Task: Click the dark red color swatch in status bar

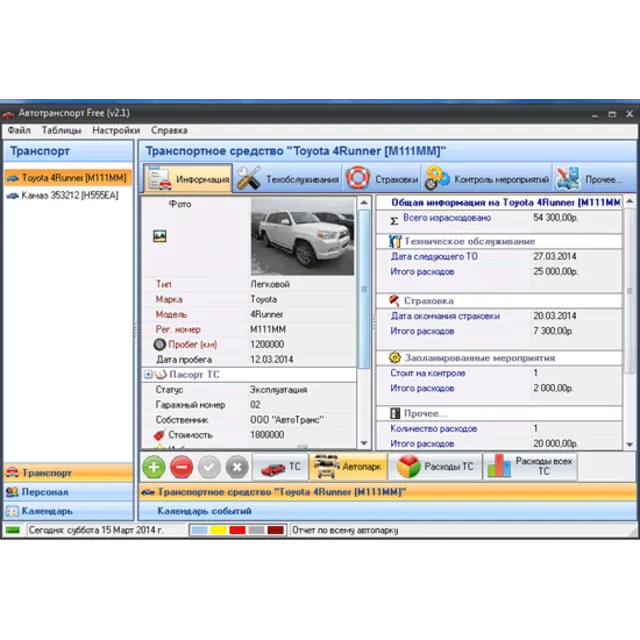Action: (x=276, y=530)
